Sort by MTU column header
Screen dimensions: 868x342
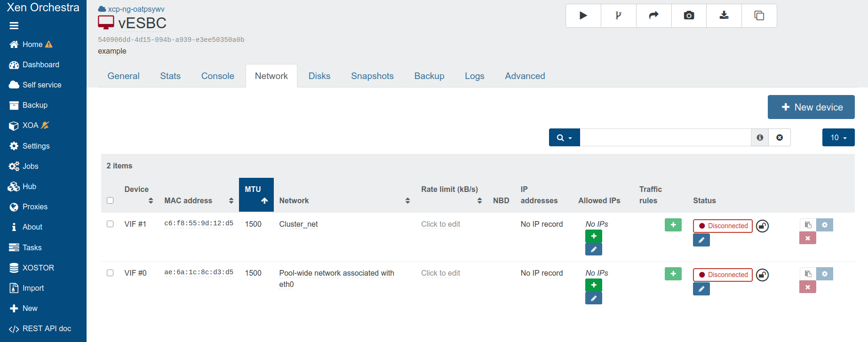[256, 195]
